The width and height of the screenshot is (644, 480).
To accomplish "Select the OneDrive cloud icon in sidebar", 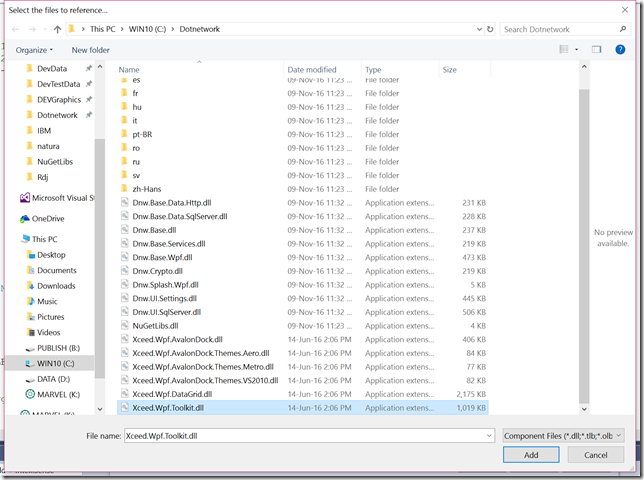I will tap(25, 218).
